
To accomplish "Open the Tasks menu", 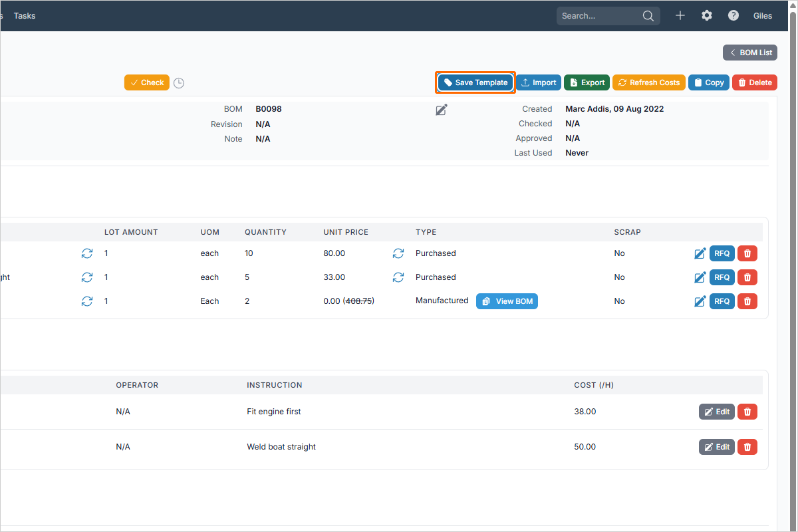I will [25, 15].
